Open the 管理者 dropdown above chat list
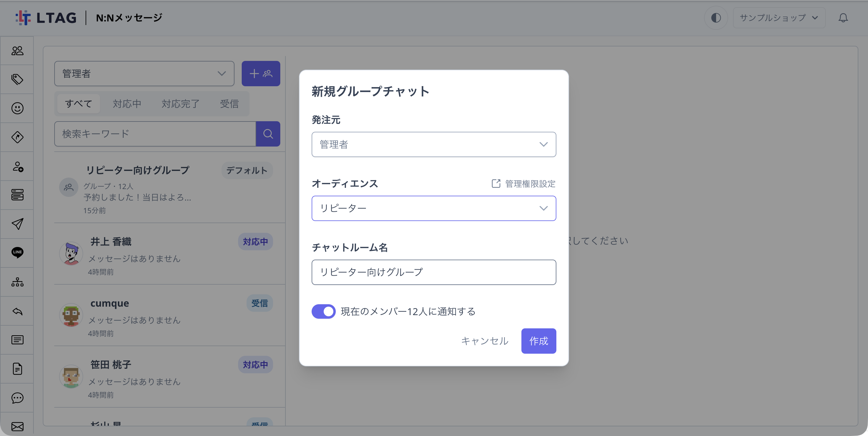Viewport: 868px width, 436px height. tap(144, 74)
